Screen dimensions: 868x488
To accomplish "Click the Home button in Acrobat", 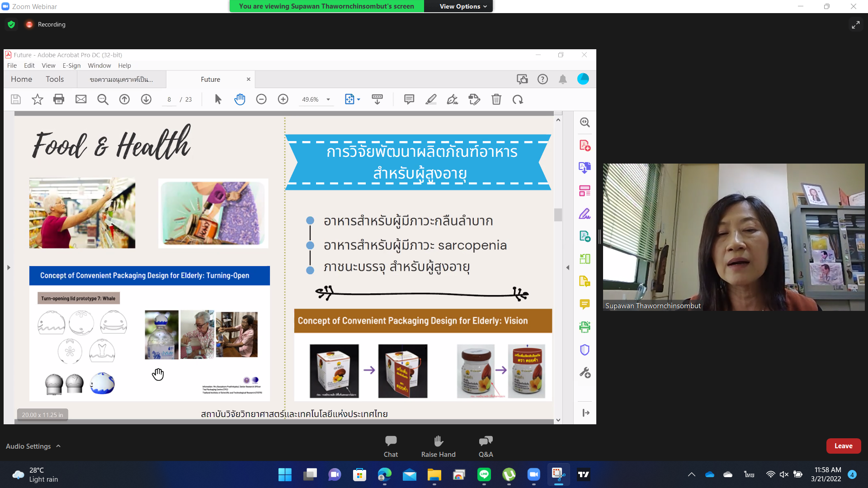I will pyautogui.click(x=21, y=79).
